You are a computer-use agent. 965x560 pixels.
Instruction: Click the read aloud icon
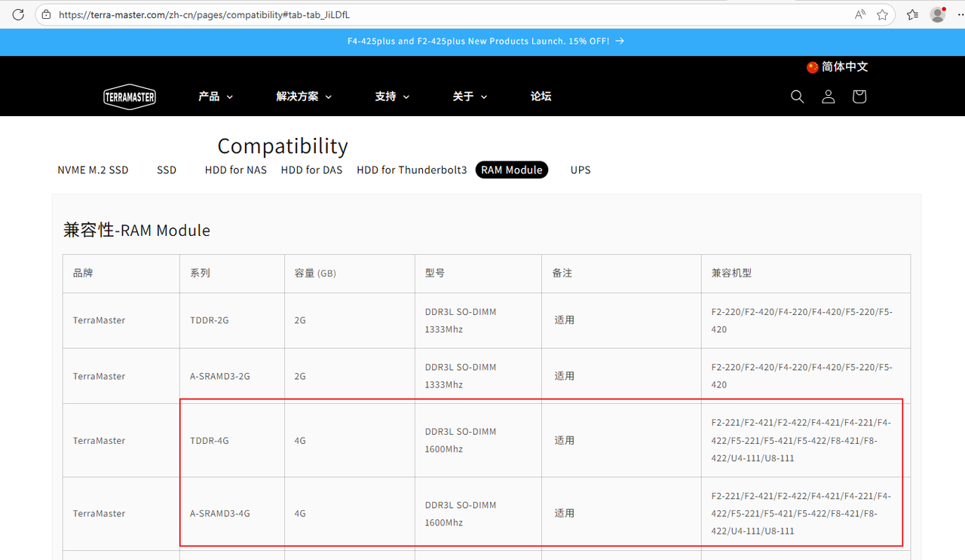tap(860, 14)
